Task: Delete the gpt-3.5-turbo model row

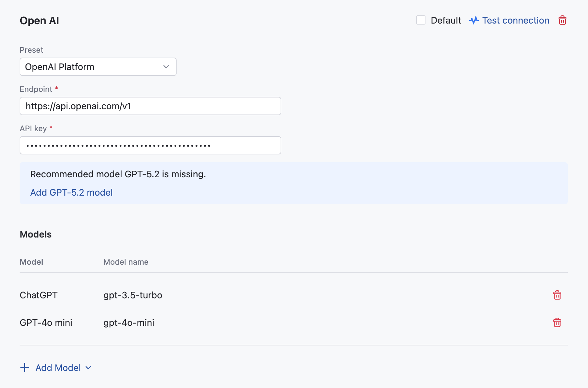Action: [557, 295]
